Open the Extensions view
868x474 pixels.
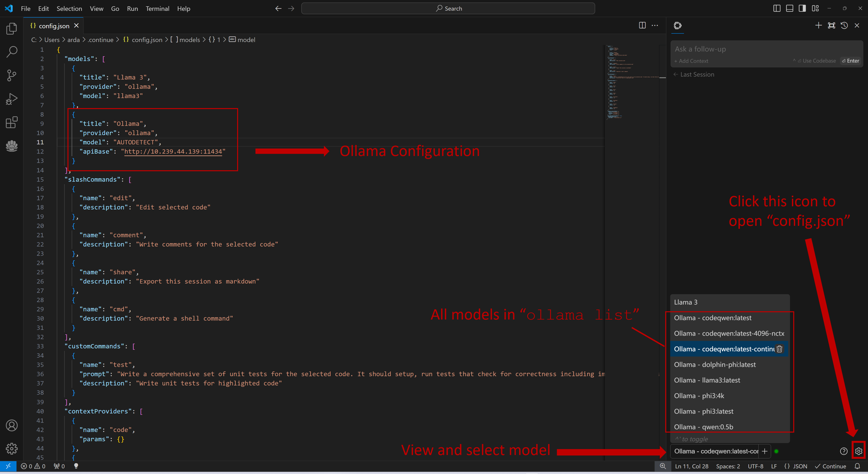[x=11, y=122]
